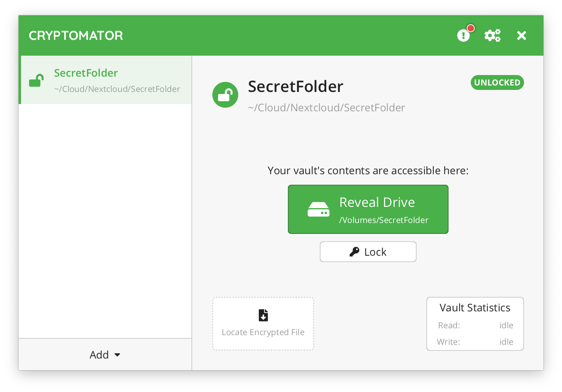Image resolution: width=562 pixels, height=392 pixels.
Task: Click the large green unlocked vault icon
Action: [x=225, y=95]
